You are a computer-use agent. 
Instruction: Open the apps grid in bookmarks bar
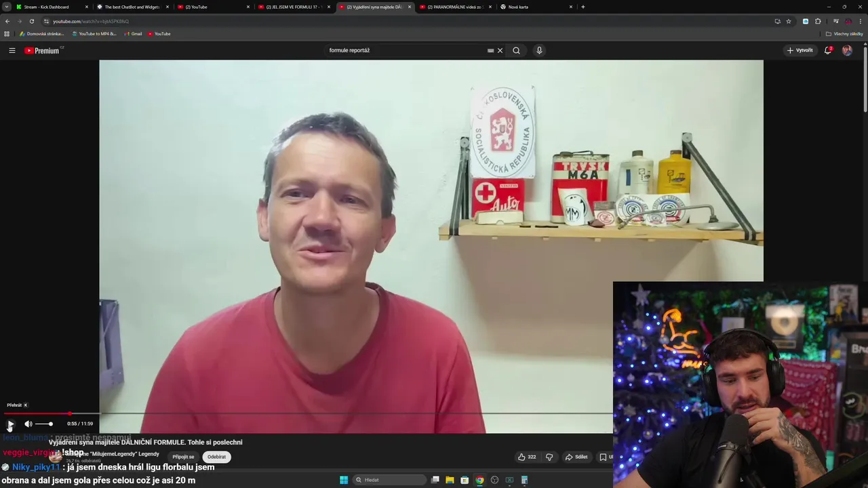(7, 34)
